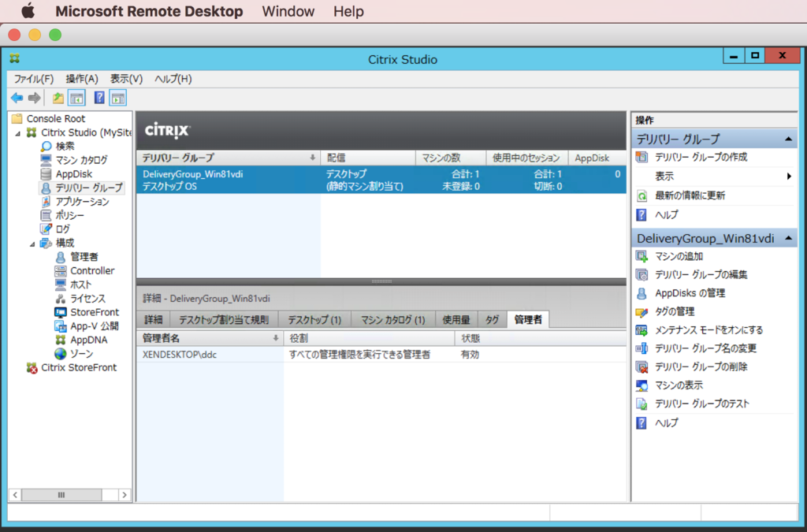Select the XENDESKTOP\ddc administrator row
This screenshot has width=807, height=532.
point(381,355)
